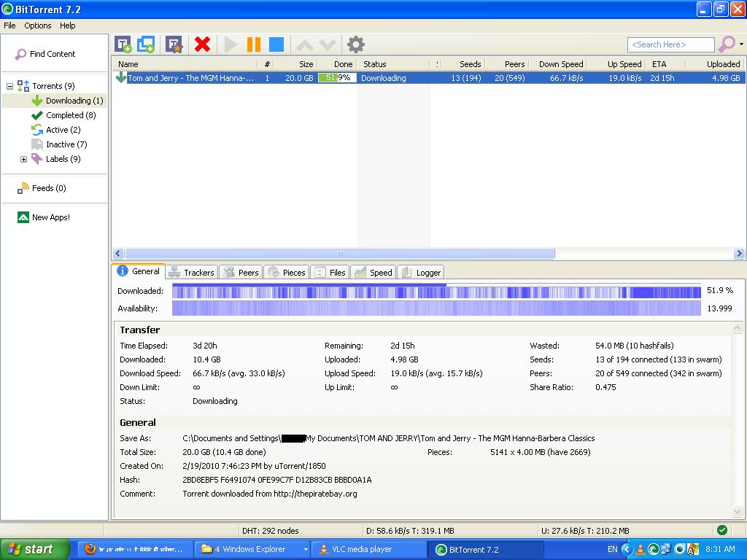Sort by the Status column header

click(393, 64)
